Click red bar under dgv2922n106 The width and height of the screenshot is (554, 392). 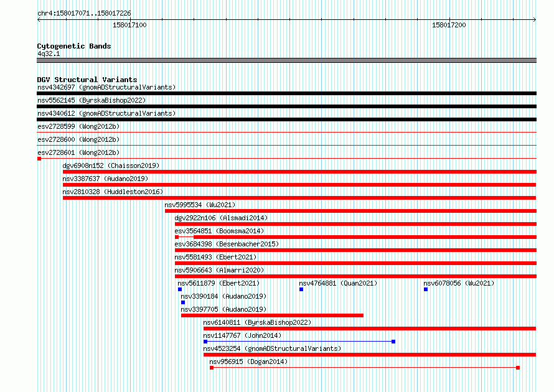[356, 224]
